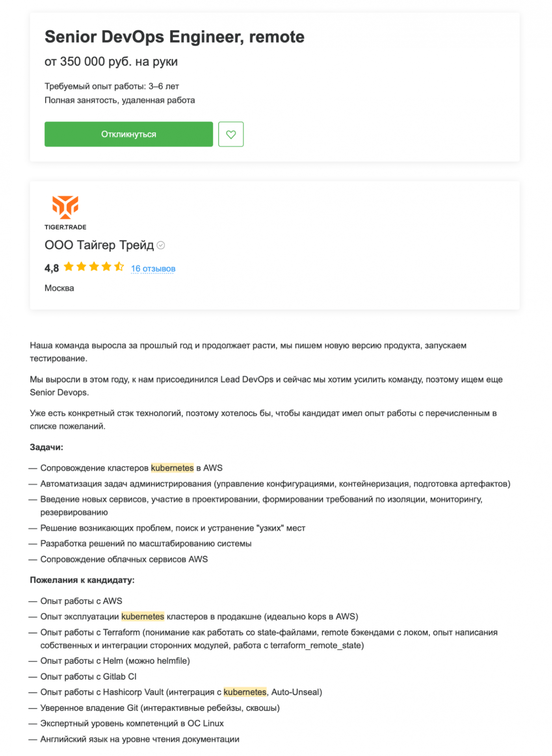Select the 4,8 rating number
The image size is (552, 756).
coord(51,267)
